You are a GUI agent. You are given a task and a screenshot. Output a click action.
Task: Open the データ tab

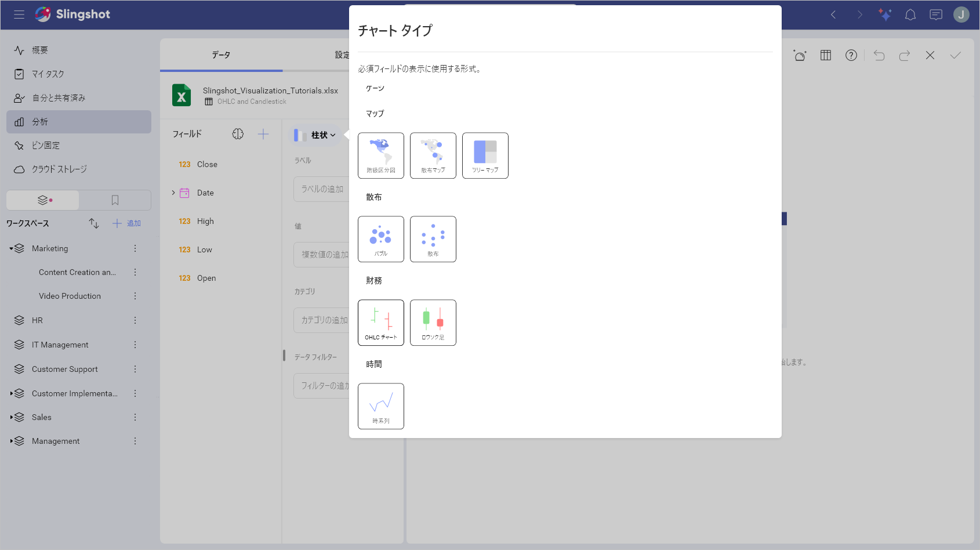tap(221, 55)
